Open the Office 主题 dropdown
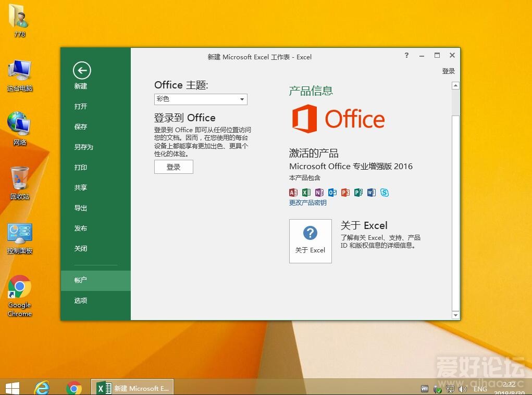The width and height of the screenshot is (532, 395). pos(201,99)
